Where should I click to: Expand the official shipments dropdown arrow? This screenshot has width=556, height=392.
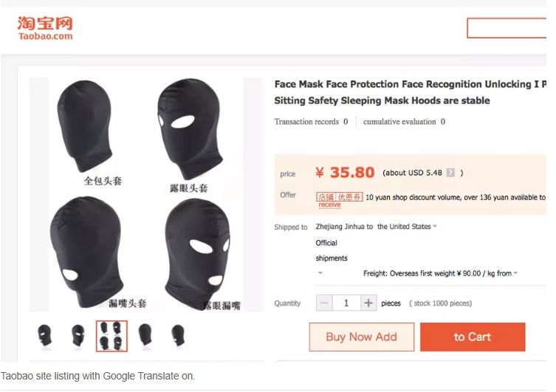tap(320, 273)
